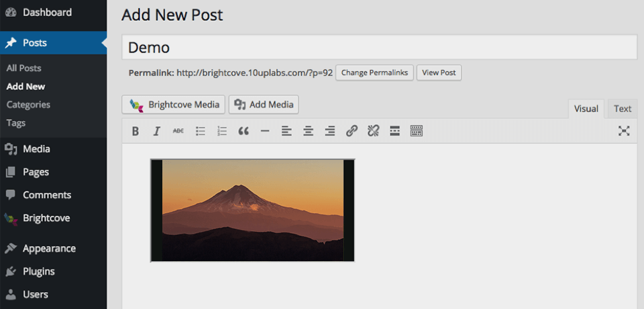This screenshot has width=644, height=309.
Task: Toggle bold formatting in editor toolbar
Action: pos(135,131)
